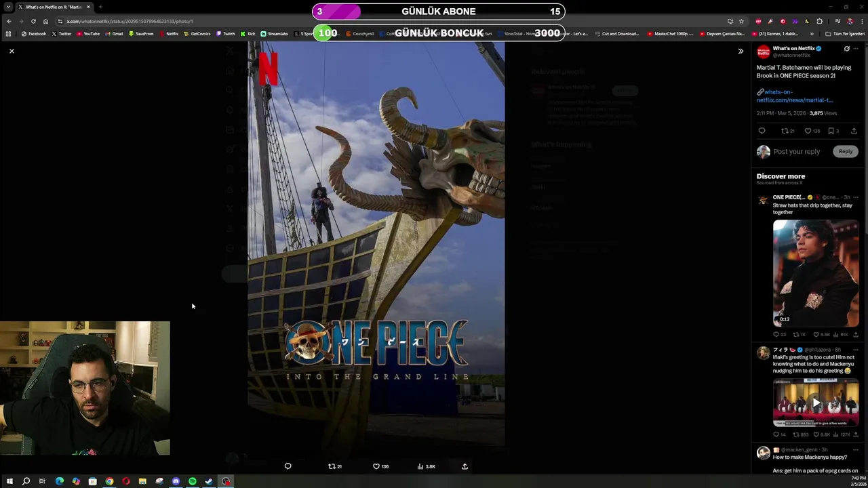Open more options on the @philazora post
The height and width of the screenshot is (488, 868).
click(856, 350)
